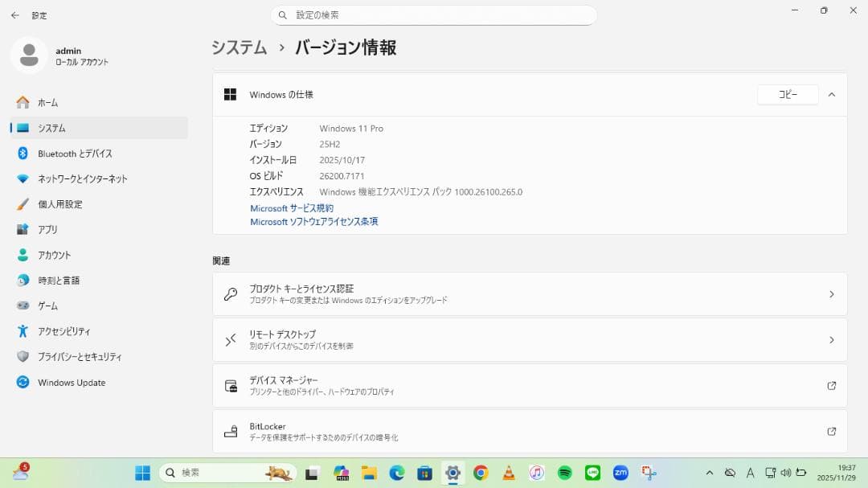Open the weather widget with badge 5

(x=21, y=472)
